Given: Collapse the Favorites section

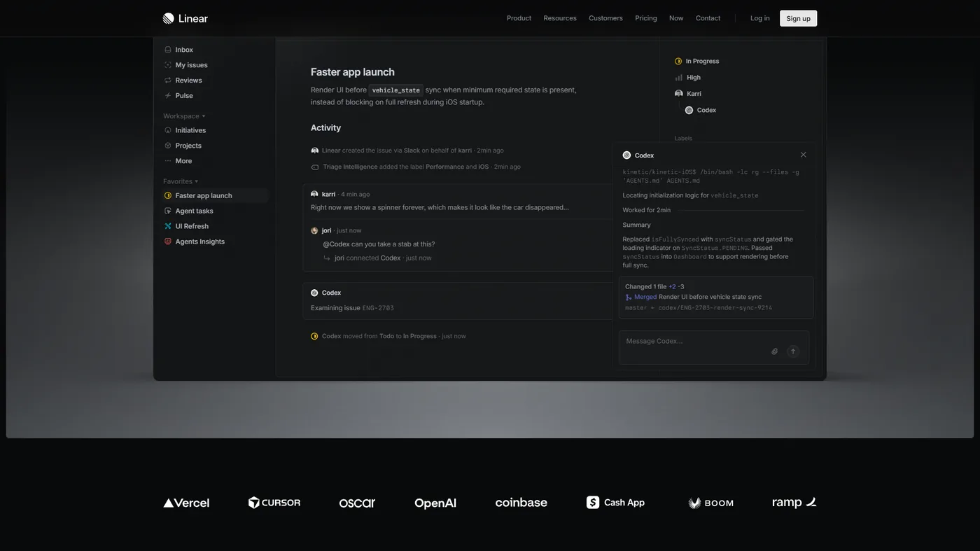Looking at the screenshot, I should click(x=181, y=181).
